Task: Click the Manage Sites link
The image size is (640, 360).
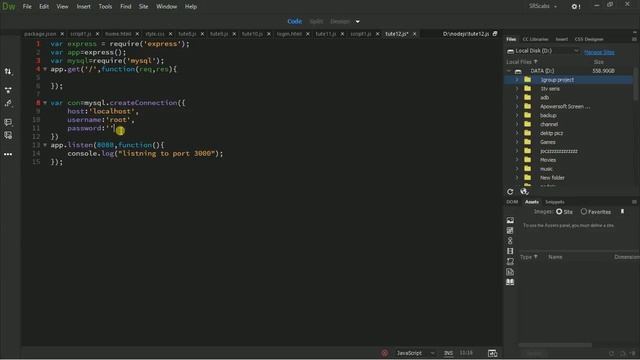Action: coord(599,52)
